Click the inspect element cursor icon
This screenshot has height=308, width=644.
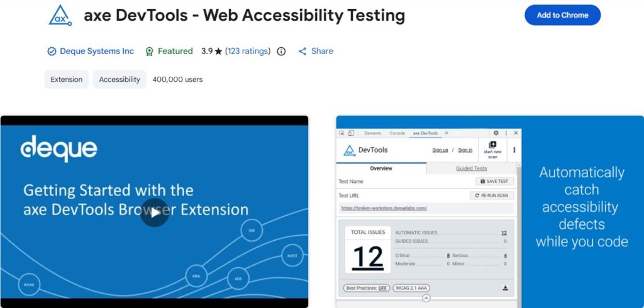click(341, 133)
